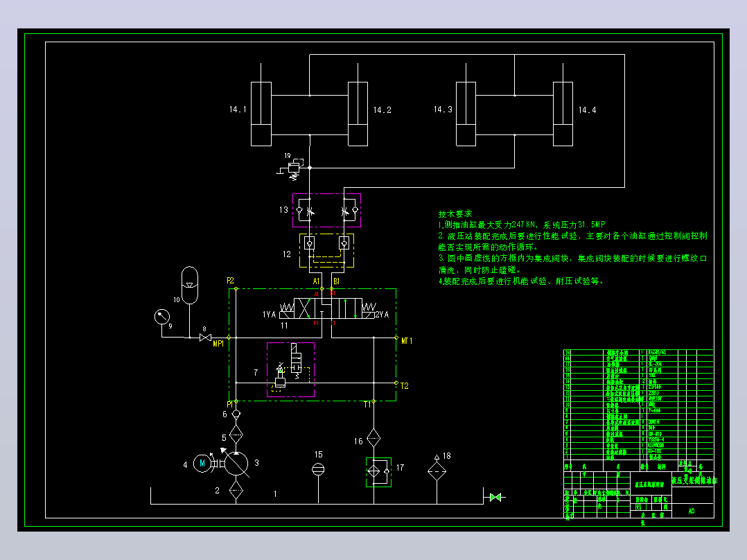Click the '14.4' cylinder label text

(588, 110)
